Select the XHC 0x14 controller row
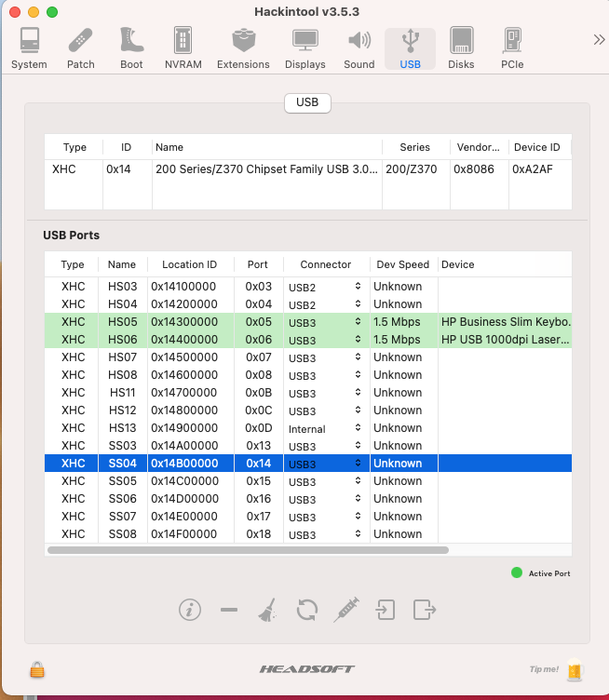This screenshot has width=609, height=700. pos(307,169)
